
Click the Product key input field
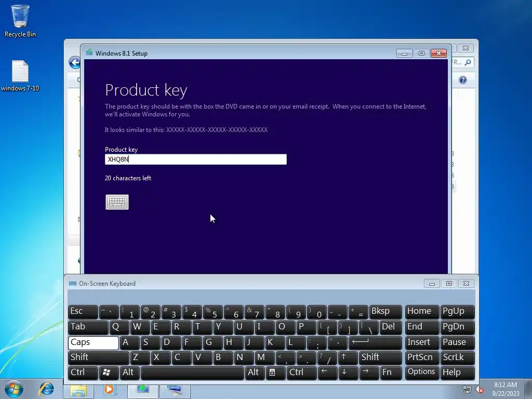196,159
